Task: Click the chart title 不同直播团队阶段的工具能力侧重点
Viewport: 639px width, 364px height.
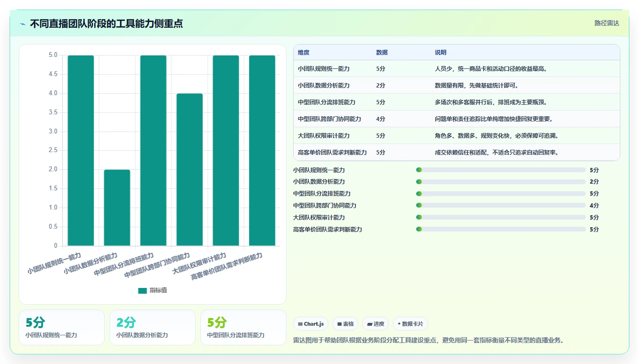Action: point(106,23)
